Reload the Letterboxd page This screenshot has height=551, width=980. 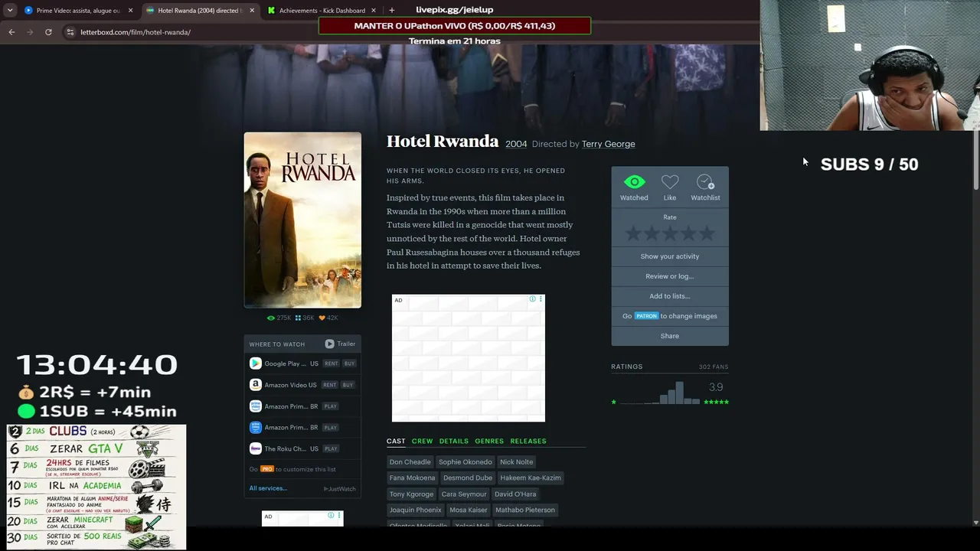click(x=48, y=32)
